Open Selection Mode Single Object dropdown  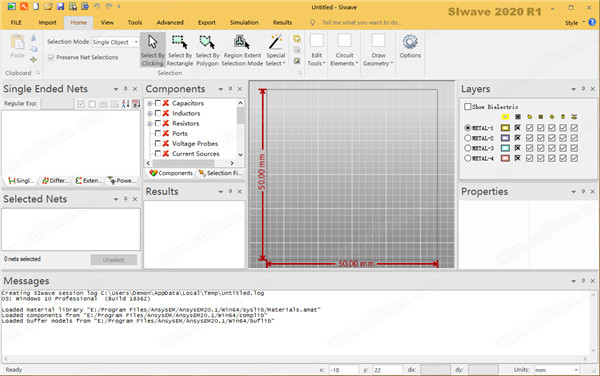click(x=115, y=42)
